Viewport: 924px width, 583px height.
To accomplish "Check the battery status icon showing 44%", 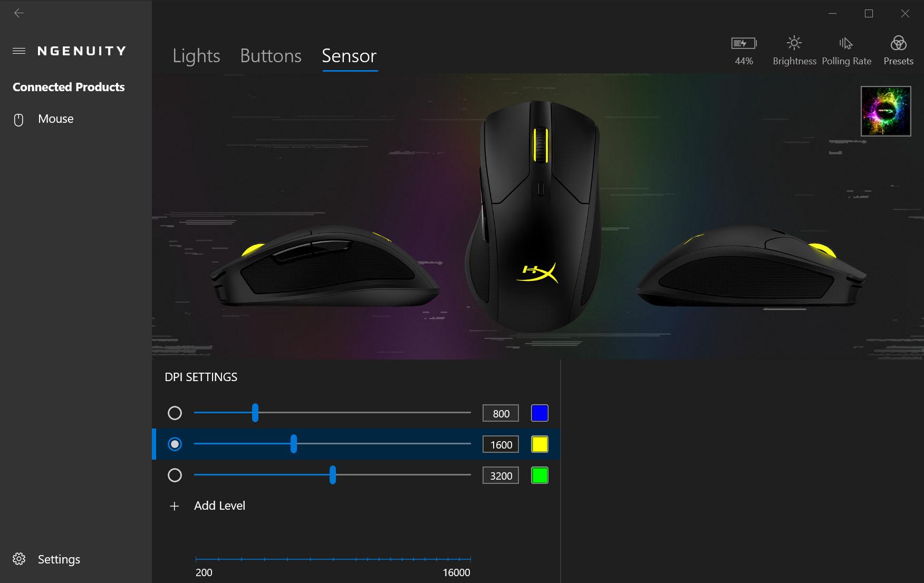I will click(744, 43).
